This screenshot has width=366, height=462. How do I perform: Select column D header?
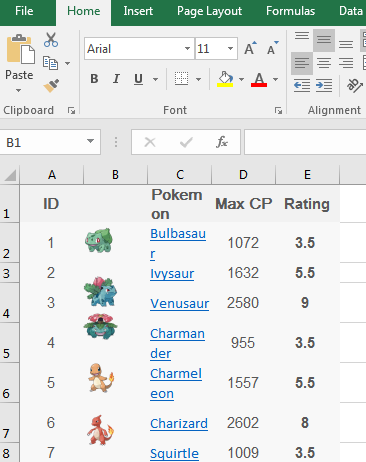pyautogui.click(x=243, y=175)
